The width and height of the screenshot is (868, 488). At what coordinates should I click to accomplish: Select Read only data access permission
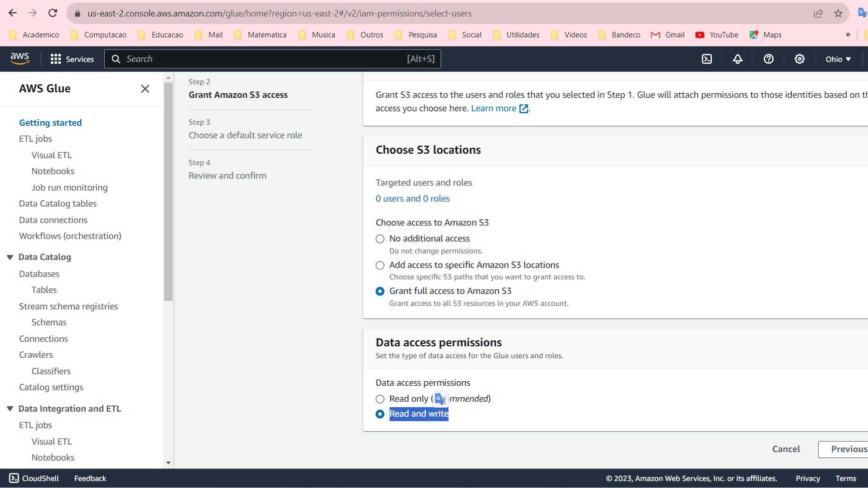pos(380,399)
